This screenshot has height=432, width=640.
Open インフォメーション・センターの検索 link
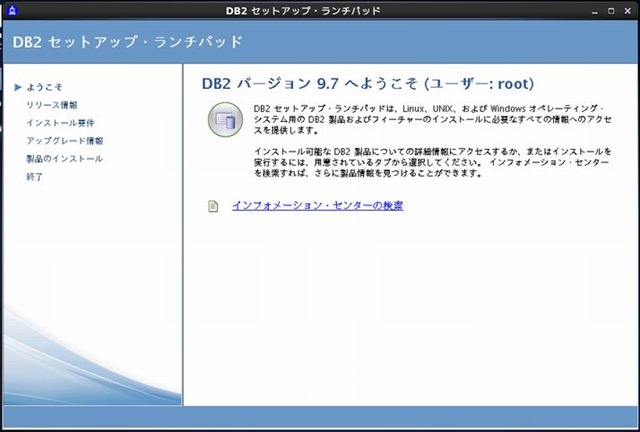pyautogui.click(x=317, y=206)
